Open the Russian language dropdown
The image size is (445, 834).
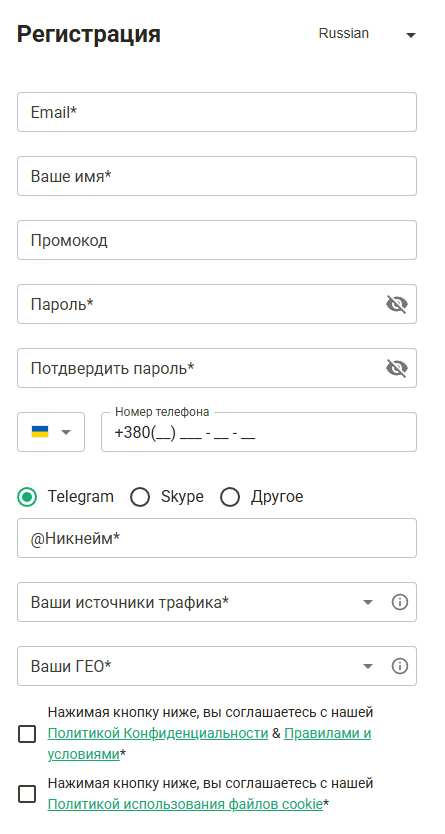pos(367,34)
